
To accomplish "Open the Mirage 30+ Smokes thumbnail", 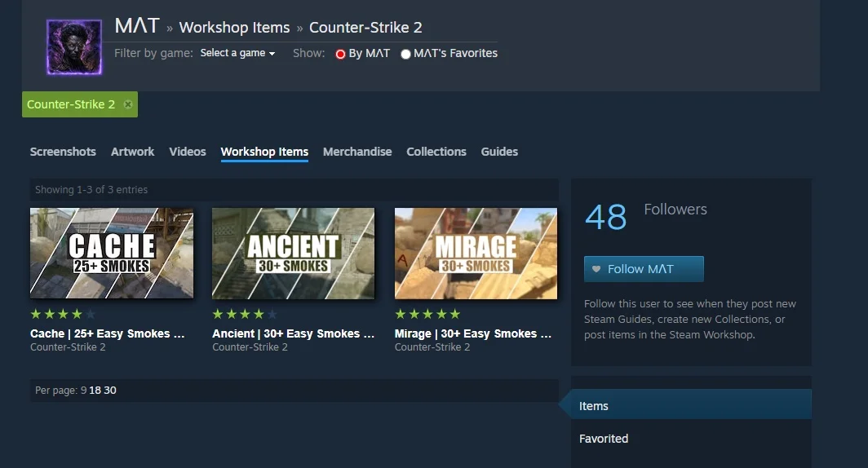I will click(476, 254).
